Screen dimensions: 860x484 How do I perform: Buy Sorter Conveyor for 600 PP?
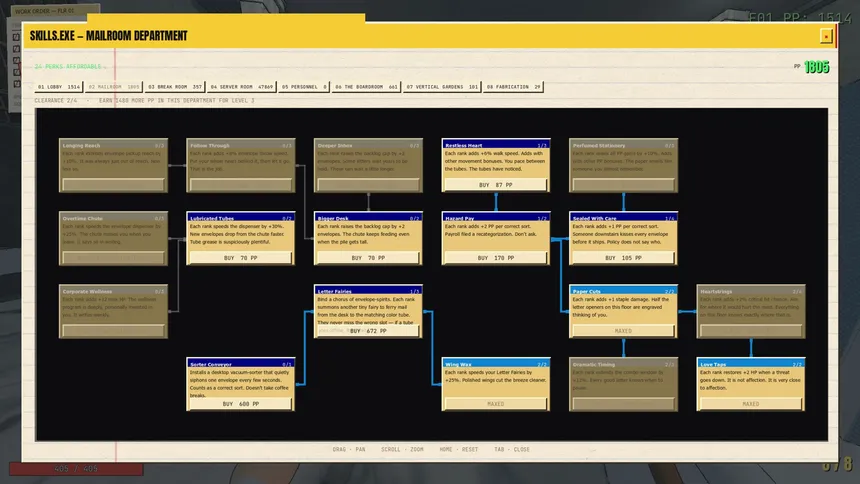(x=240, y=403)
